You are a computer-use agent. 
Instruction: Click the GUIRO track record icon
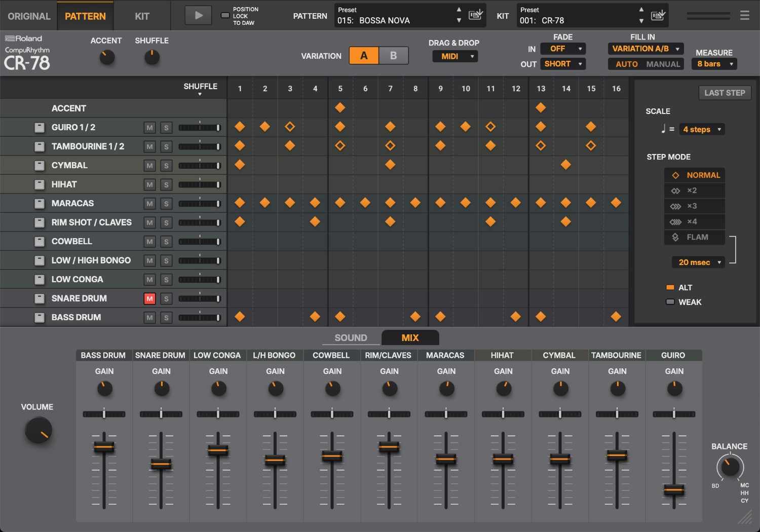click(39, 127)
